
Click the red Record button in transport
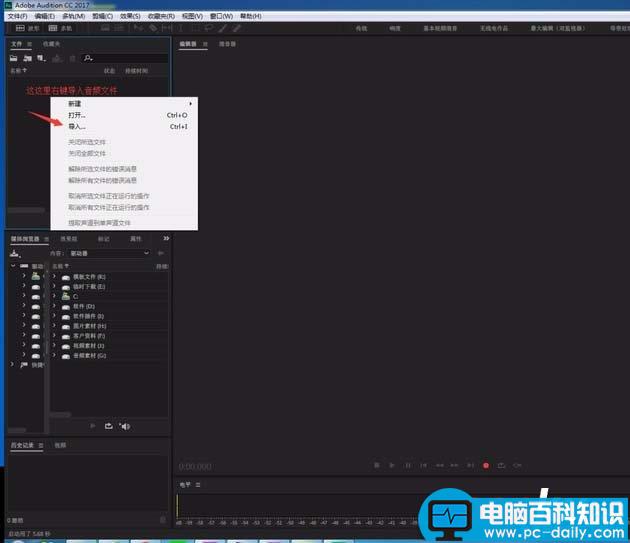pos(486,465)
